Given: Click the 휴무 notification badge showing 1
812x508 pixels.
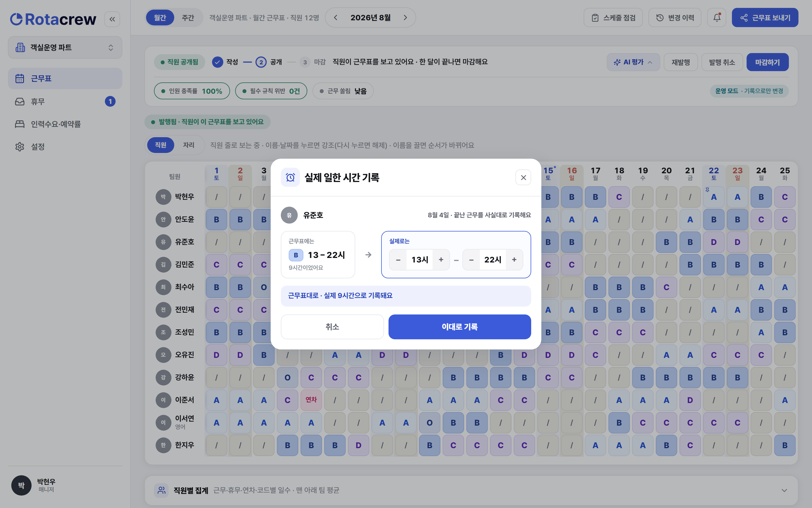Looking at the screenshot, I should click(110, 101).
